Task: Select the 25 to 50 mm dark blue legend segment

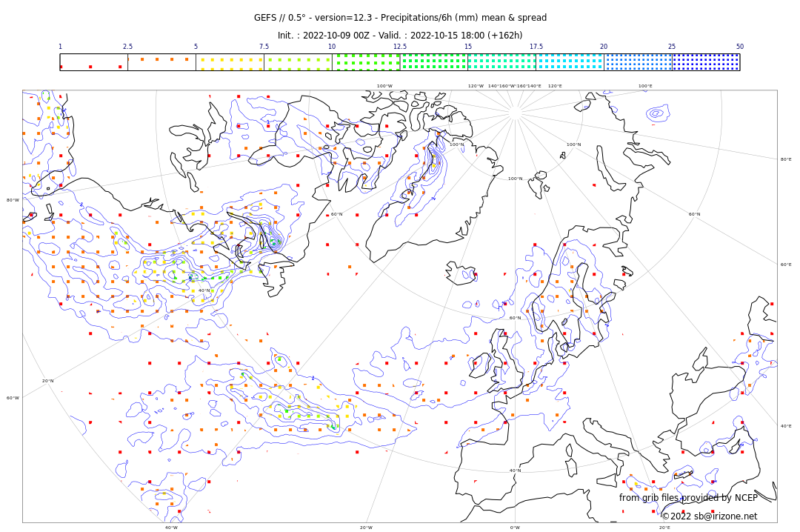Action: (706, 62)
